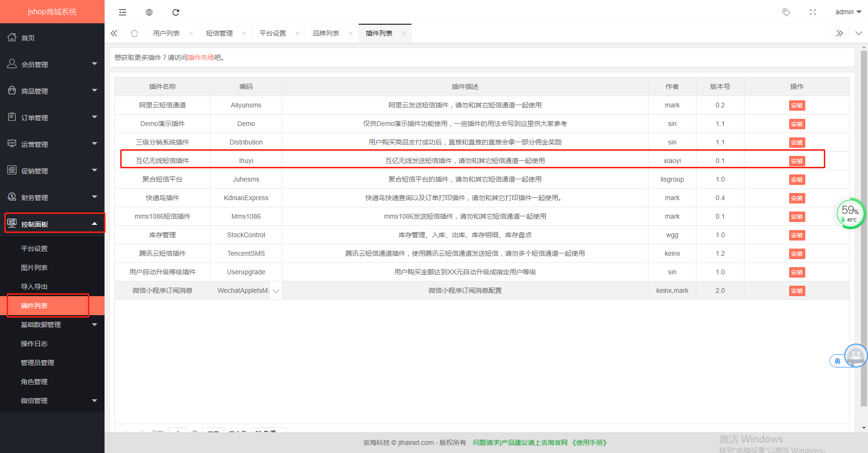Expand the 商品管理 sidebar menu
Image resolution: width=868 pixels, height=453 pixels.
point(52,91)
